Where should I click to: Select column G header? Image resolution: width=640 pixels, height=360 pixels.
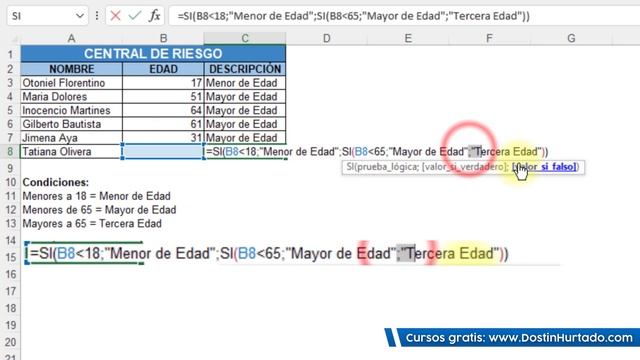571,38
